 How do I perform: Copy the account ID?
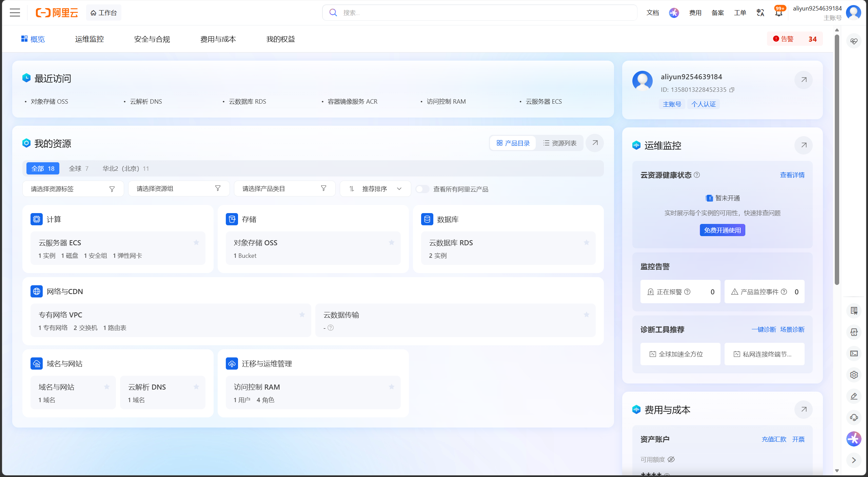click(x=732, y=90)
